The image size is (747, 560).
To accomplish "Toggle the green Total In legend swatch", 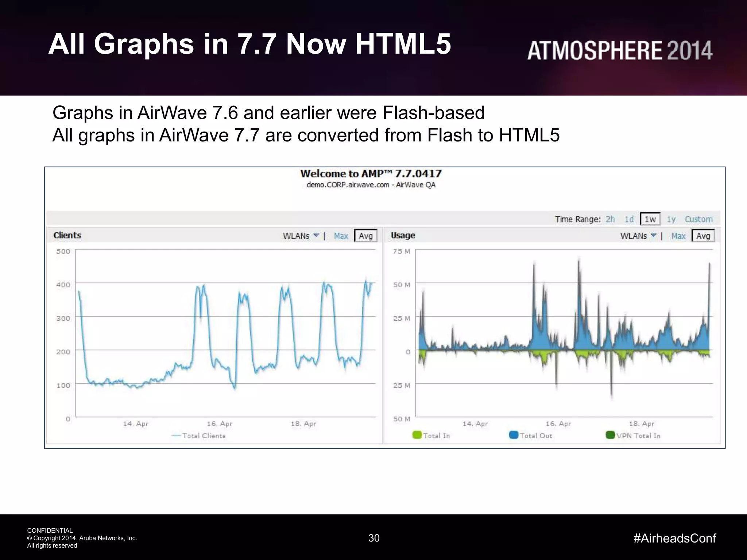I will pyautogui.click(x=417, y=435).
